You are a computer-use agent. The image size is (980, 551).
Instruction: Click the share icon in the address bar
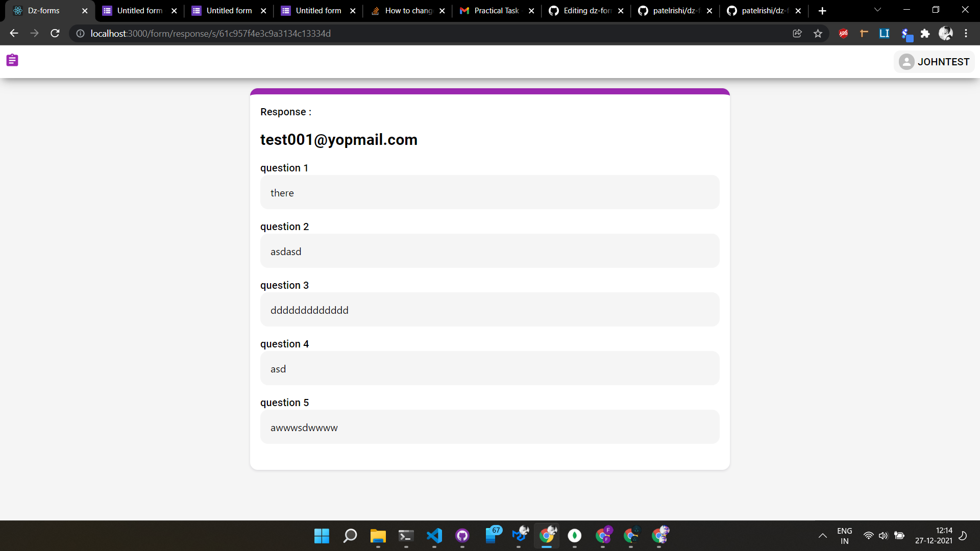(797, 33)
